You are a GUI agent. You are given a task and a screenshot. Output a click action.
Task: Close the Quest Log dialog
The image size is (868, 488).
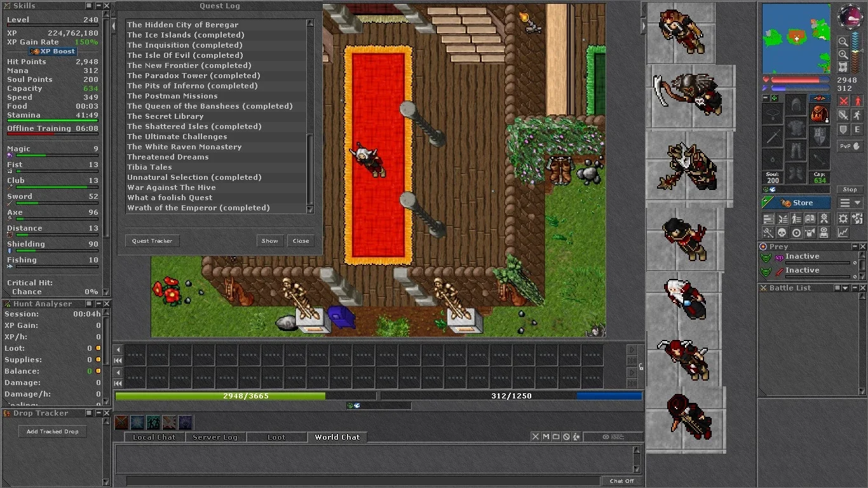301,241
